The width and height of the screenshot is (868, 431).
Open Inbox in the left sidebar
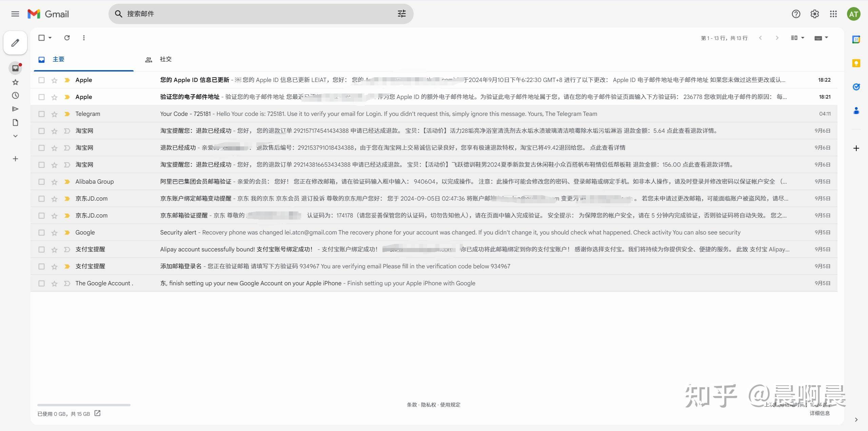coord(15,68)
